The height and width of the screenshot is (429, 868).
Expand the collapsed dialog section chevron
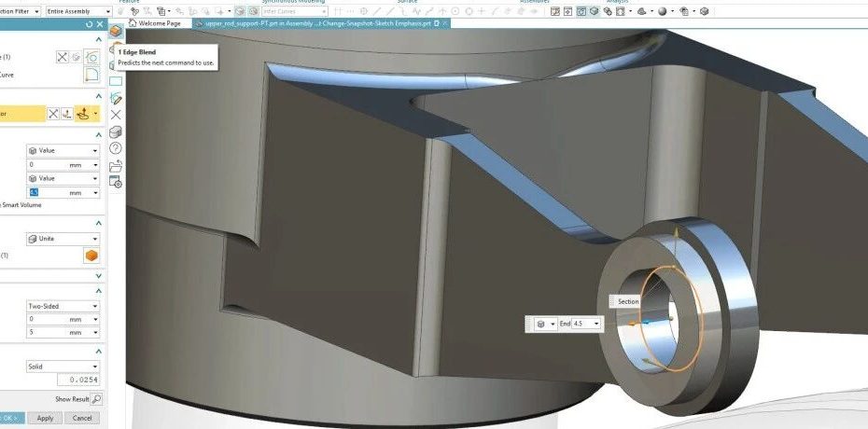(x=100, y=276)
